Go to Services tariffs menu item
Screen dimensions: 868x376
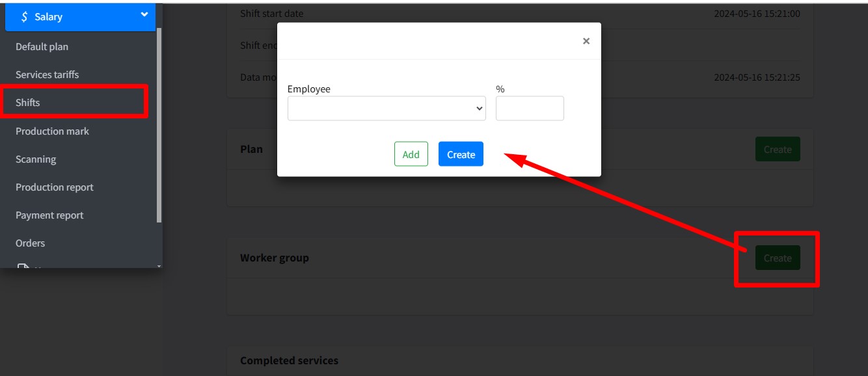tap(47, 75)
